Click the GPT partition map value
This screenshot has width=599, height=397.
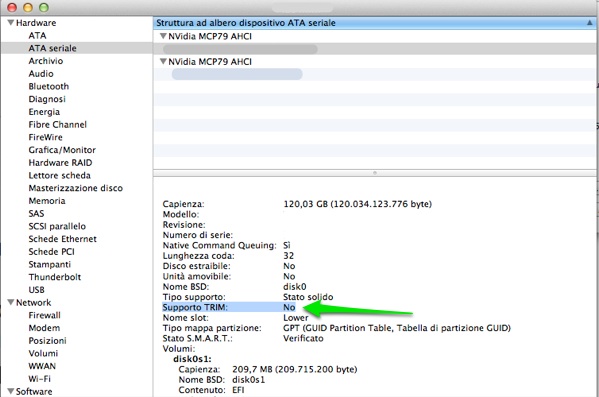(x=397, y=328)
